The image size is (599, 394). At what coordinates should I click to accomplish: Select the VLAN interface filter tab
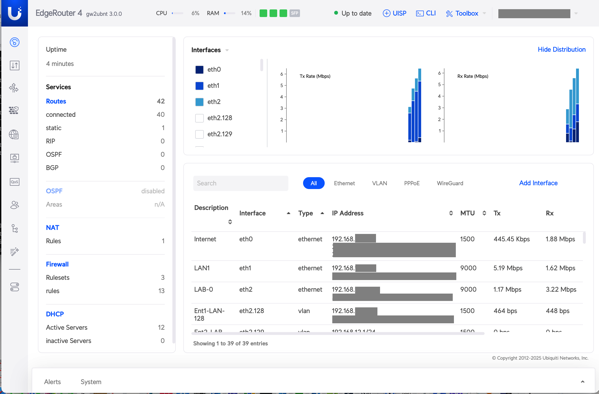(x=379, y=183)
